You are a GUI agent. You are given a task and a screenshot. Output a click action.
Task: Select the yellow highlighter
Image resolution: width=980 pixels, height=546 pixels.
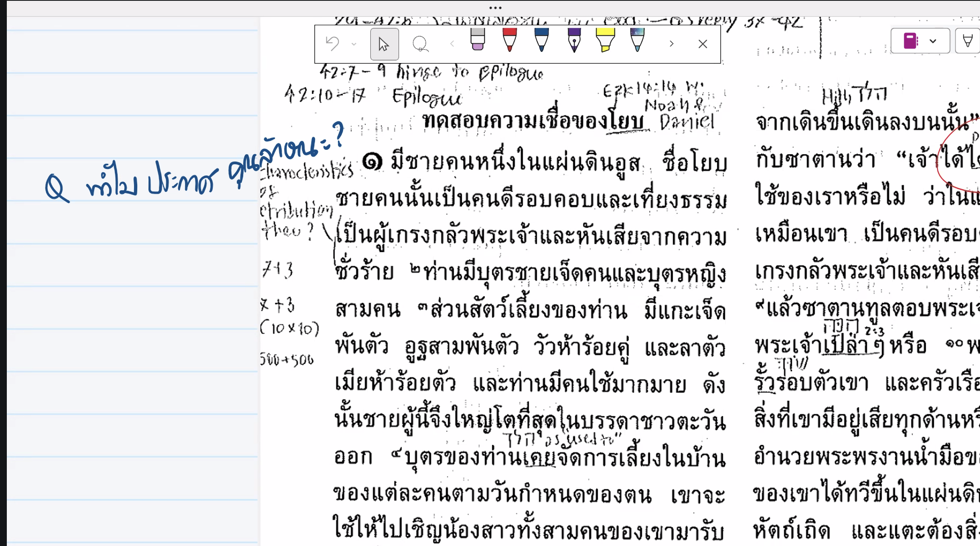(x=605, y=39)
